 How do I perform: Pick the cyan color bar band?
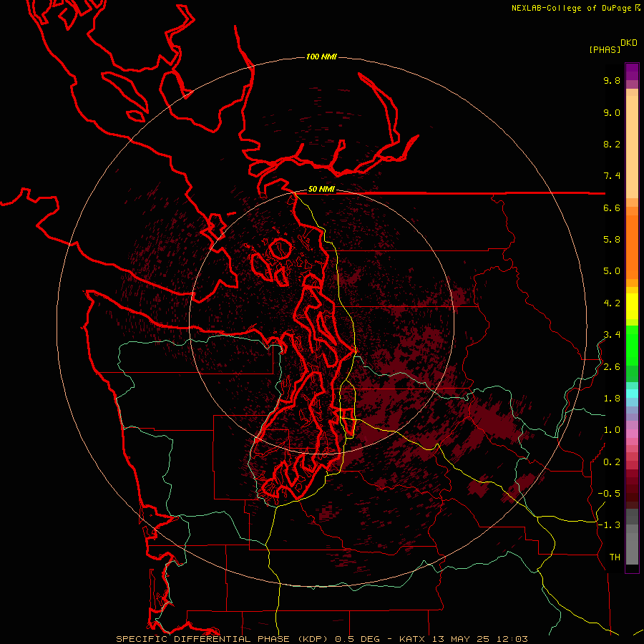coord(632,394)
